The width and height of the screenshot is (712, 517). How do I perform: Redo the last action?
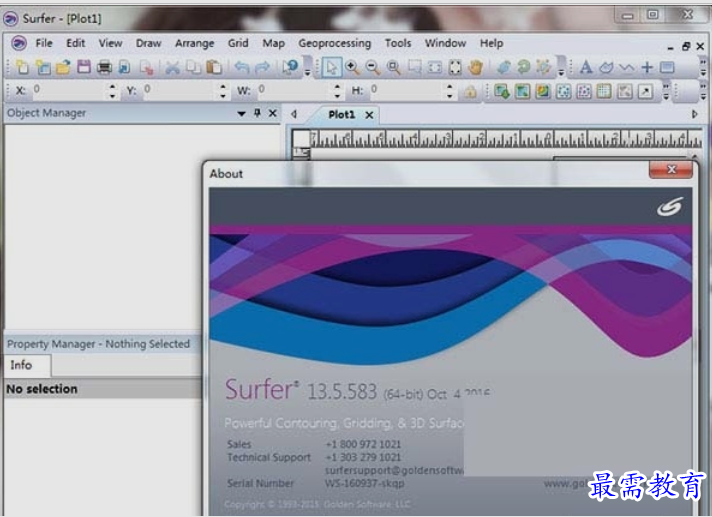coord(262,67)
